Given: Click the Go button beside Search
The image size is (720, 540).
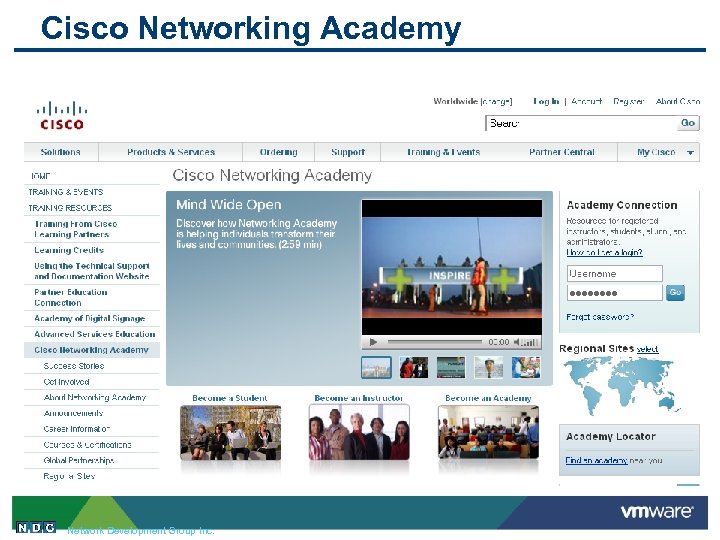Looking at the screenshot, I should (688, 123).
